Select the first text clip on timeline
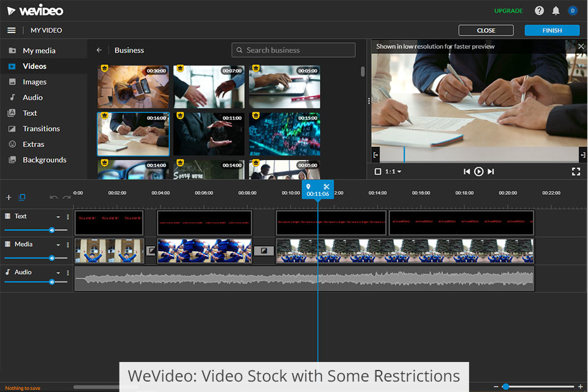The image size is (588, 392). coord(109,223)
